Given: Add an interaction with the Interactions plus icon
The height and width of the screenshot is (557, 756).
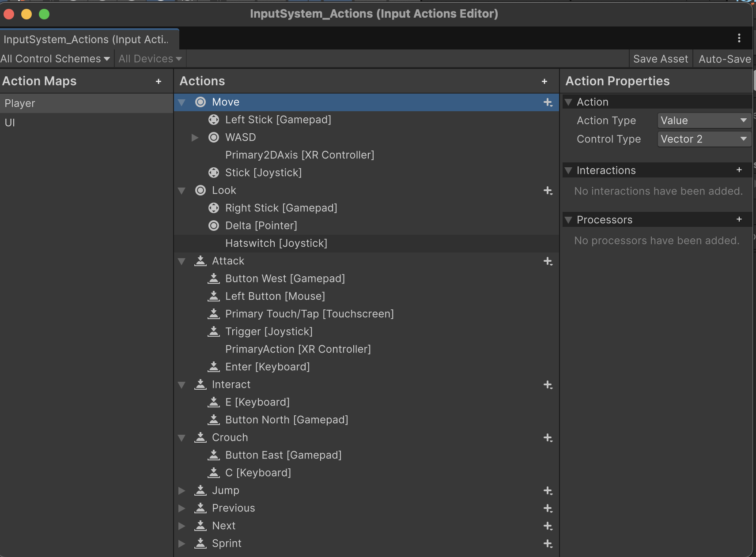Looking at the screenshot, I should pos(739,170).
